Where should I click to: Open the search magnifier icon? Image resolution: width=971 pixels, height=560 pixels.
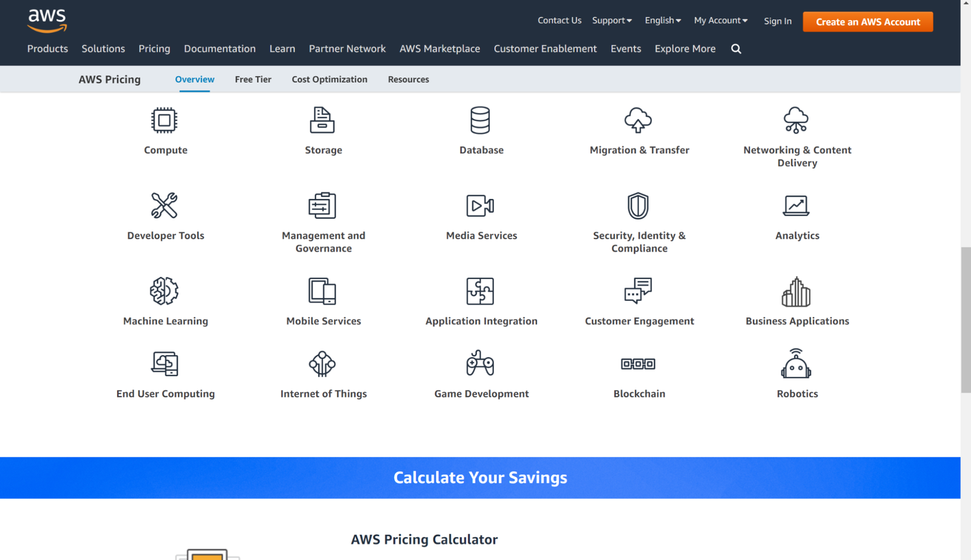point(736,49)
